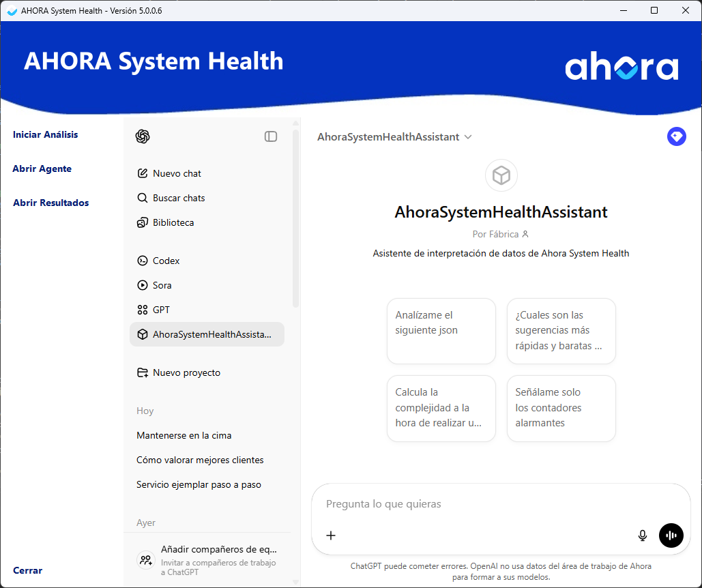702x588 pixels.
Task: Click the add-teammates people icon
Action: 146,560
